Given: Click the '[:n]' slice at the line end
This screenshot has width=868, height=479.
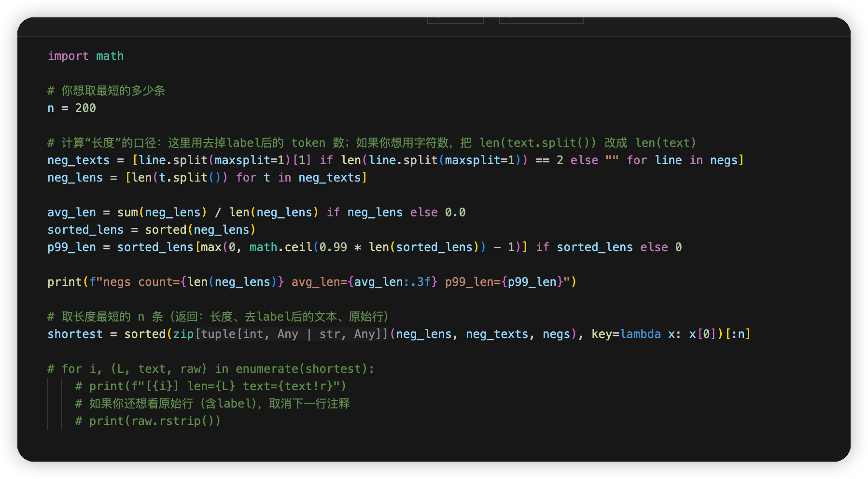Looking at the screenshot, I should click(738, 334).
